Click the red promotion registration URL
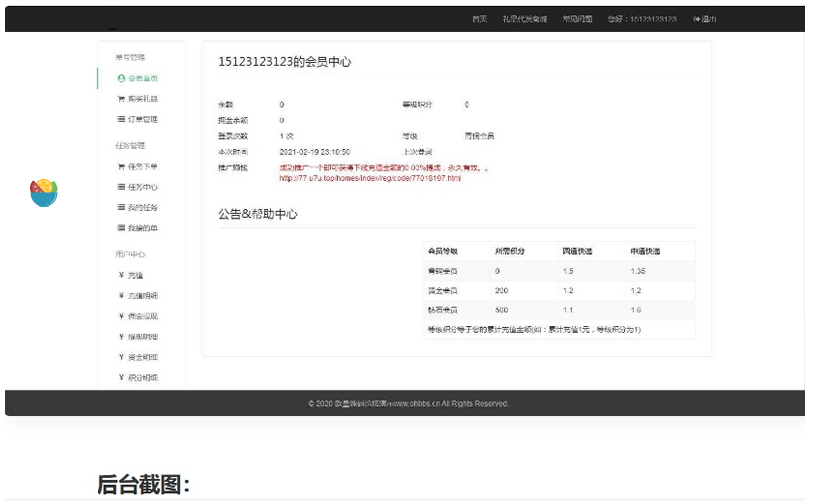Viewport: 832px width, 501px height. 370,178
